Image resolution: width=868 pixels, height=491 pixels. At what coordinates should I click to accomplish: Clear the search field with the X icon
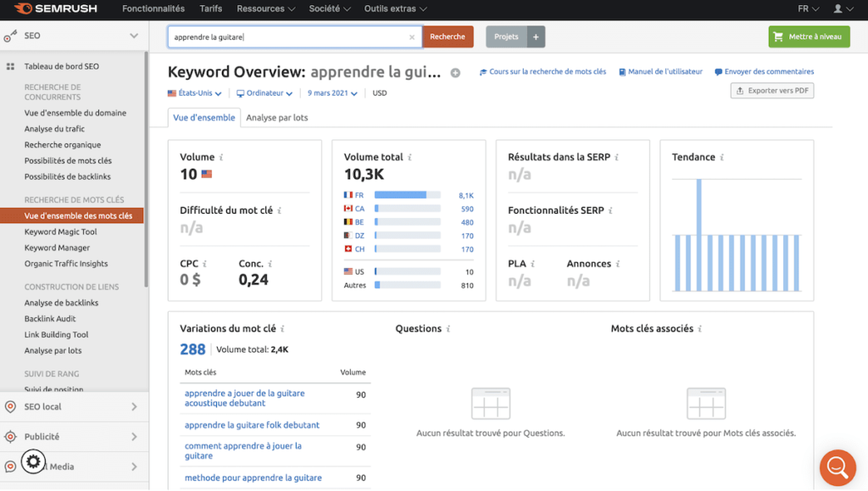click(x=412, y=37)
